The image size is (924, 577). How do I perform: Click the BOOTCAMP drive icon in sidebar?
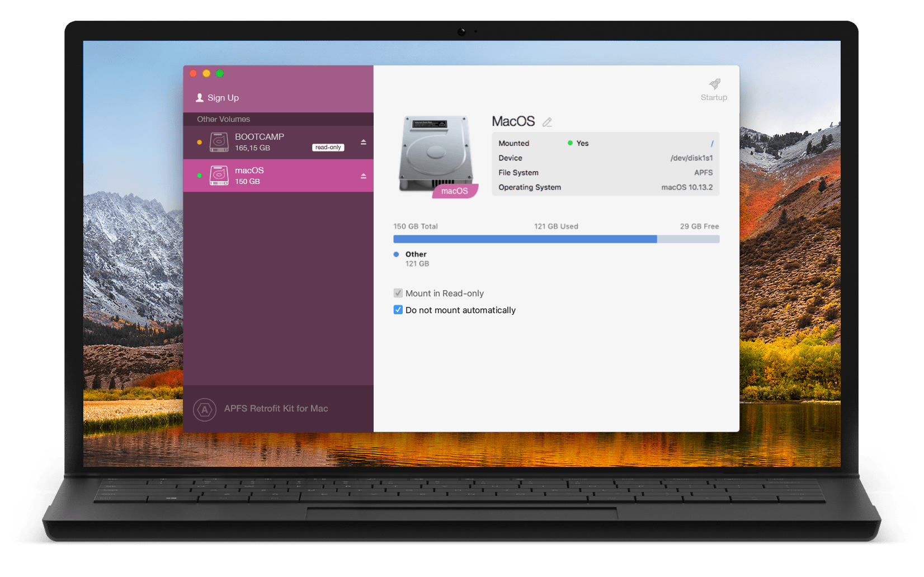point(219,142)
